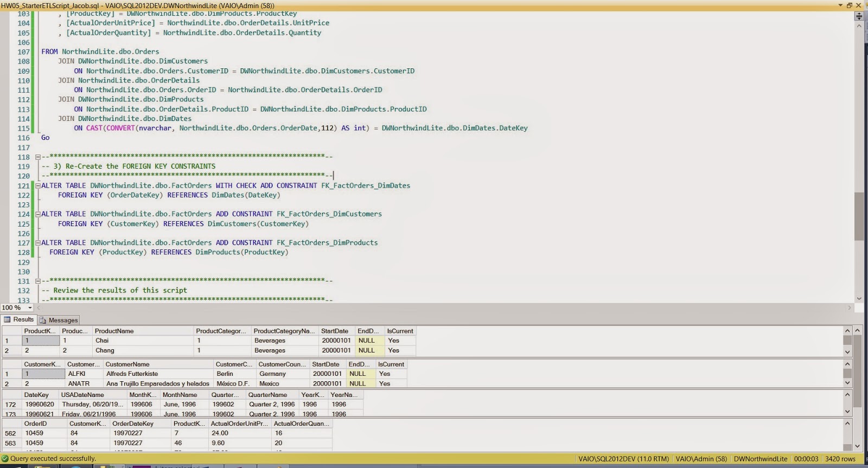Screen dimensions: 868x468
Task: Click 'FK_FactOrders_DimDates' in the code
Action: coord(366,185)
